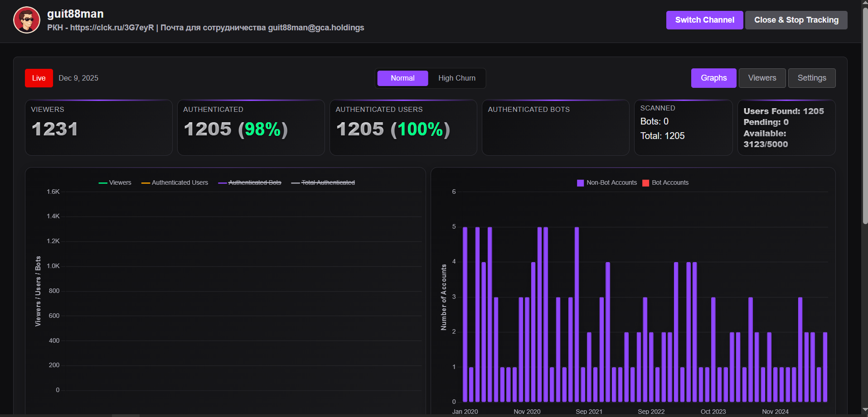Toggle the Viewers legend series
The image size is (868, 417).
(115, 182)
